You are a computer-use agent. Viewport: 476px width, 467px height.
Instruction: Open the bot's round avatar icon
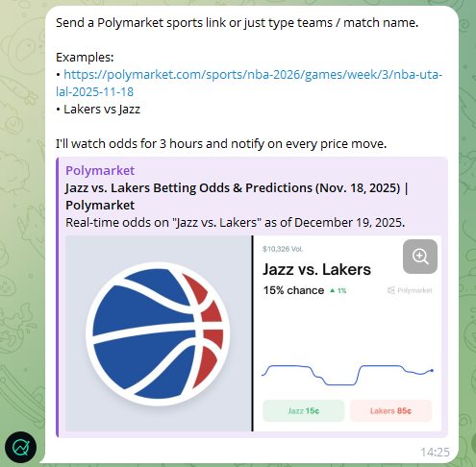[x=20, y=447]
